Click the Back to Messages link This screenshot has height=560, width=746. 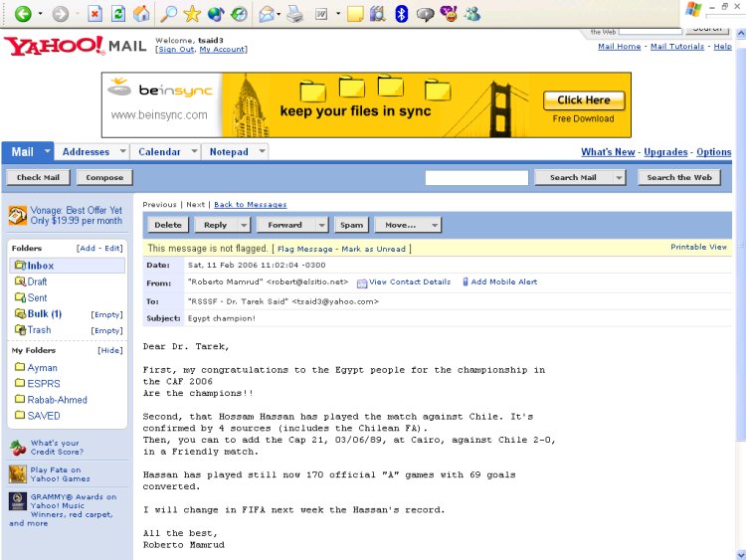[x=251, y=205]
